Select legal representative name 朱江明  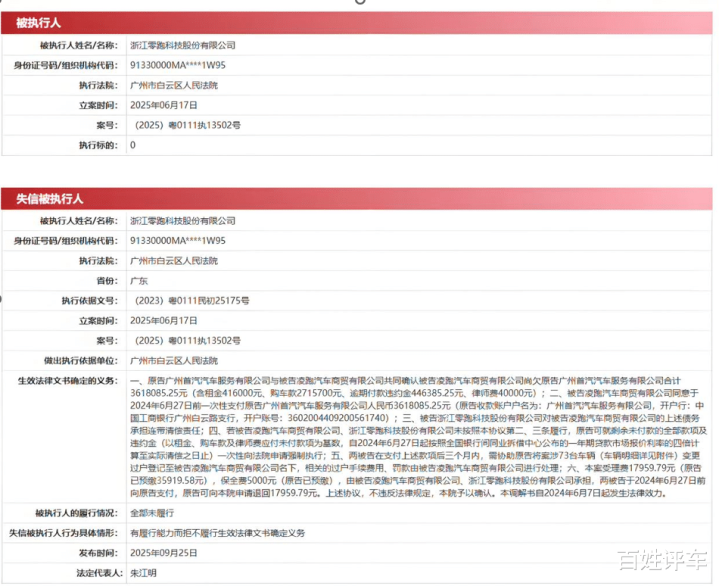pos(143,573)
